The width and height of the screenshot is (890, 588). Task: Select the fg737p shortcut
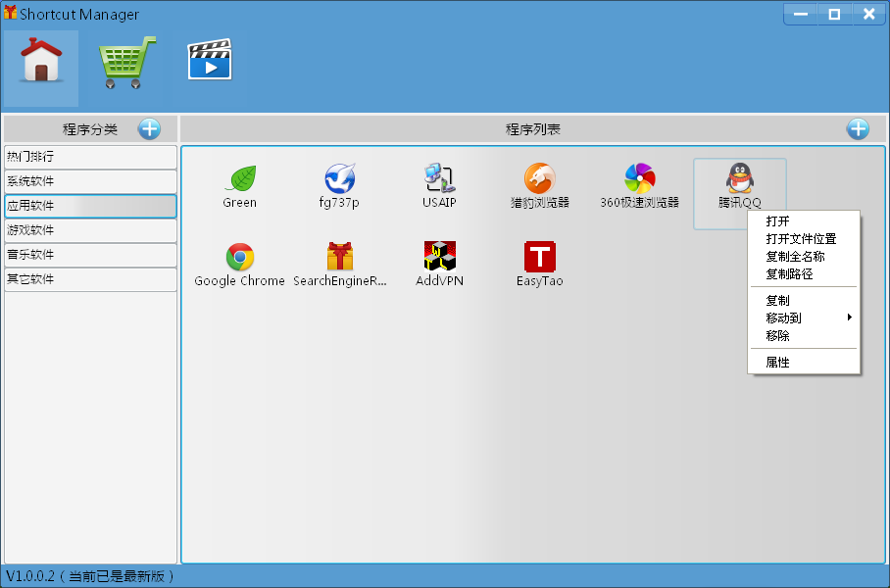pos(339,187)
